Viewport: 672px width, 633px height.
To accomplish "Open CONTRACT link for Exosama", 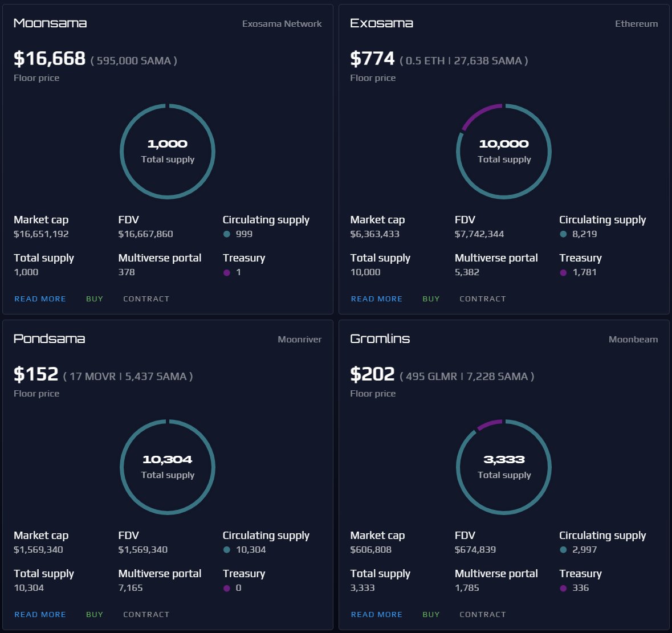I will click(483, 299).
